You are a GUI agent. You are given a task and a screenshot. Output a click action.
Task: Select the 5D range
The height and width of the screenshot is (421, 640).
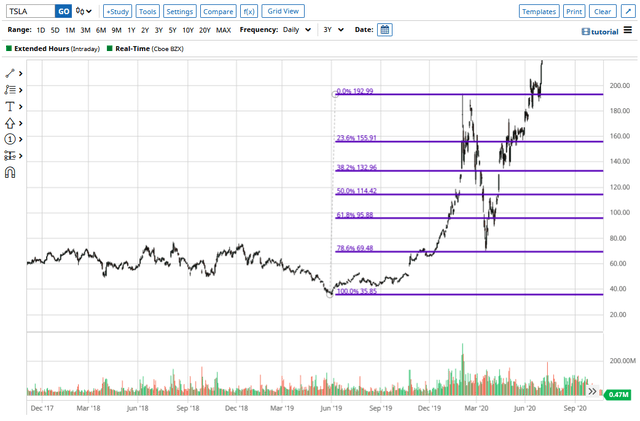[x=55, y=30]
